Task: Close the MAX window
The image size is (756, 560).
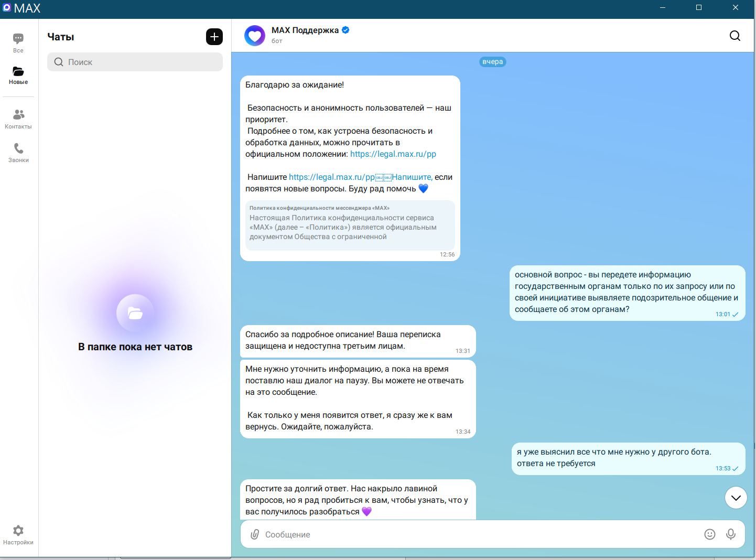Action: click(736, 7)
